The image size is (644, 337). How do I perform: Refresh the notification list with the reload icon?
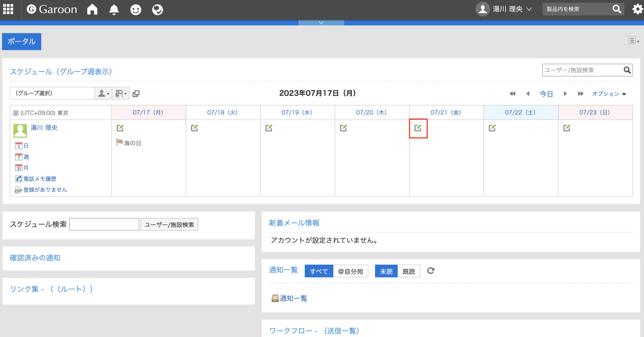[x=431, y=271]
